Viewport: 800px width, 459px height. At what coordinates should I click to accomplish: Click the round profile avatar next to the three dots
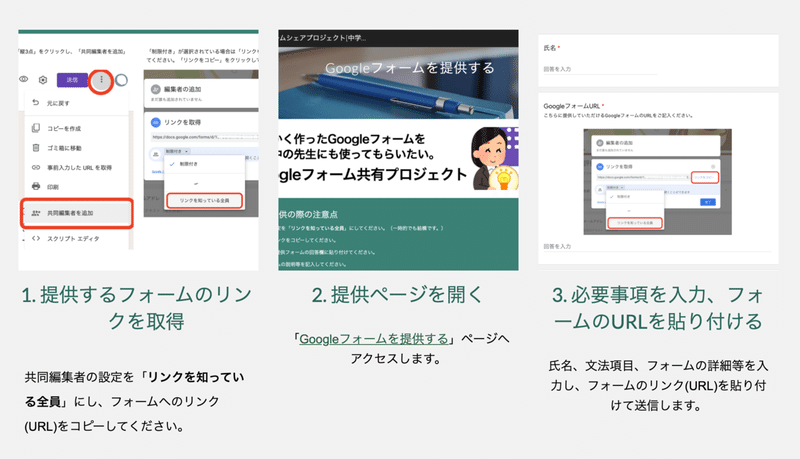[x=121, y=80]
